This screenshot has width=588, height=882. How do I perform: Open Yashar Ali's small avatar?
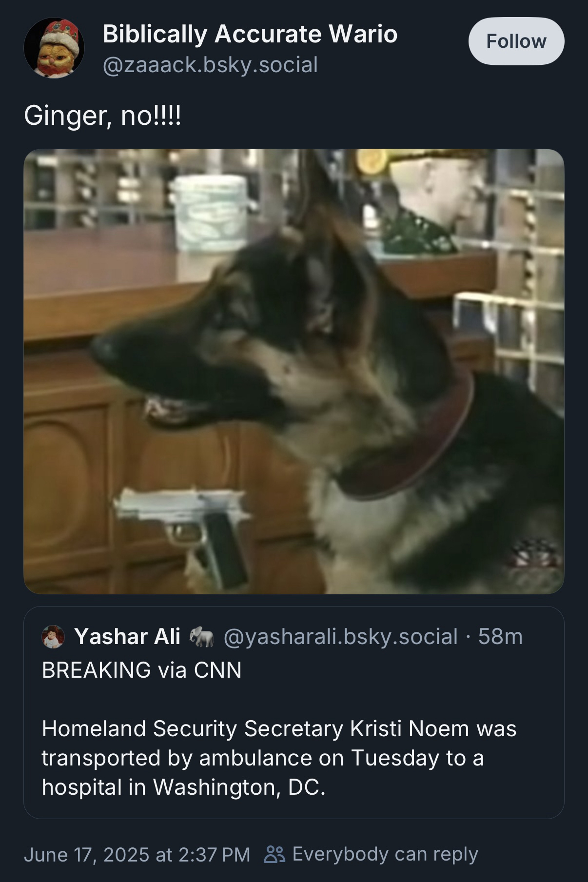tap(54, 637)
